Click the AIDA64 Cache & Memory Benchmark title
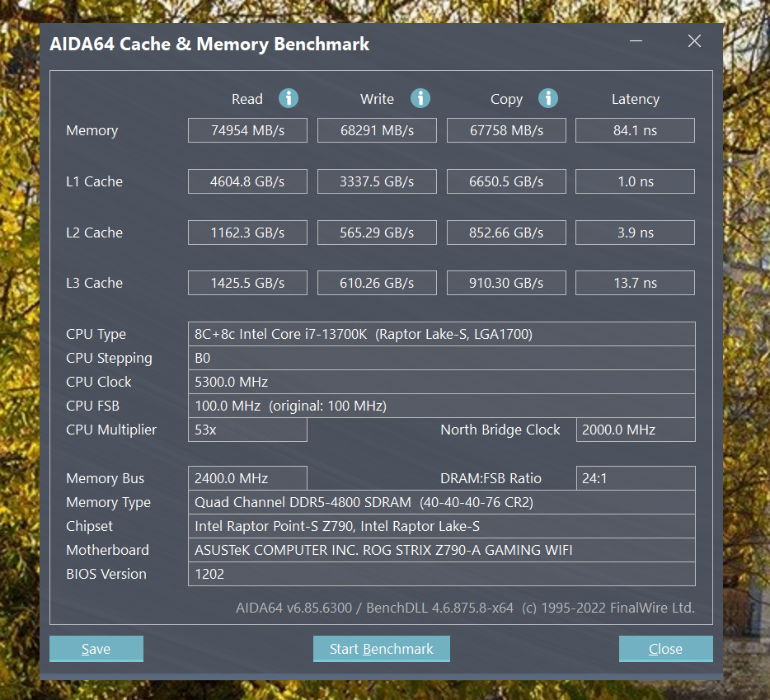Screen dimensions: 770x700 click(x=209, y=45)
